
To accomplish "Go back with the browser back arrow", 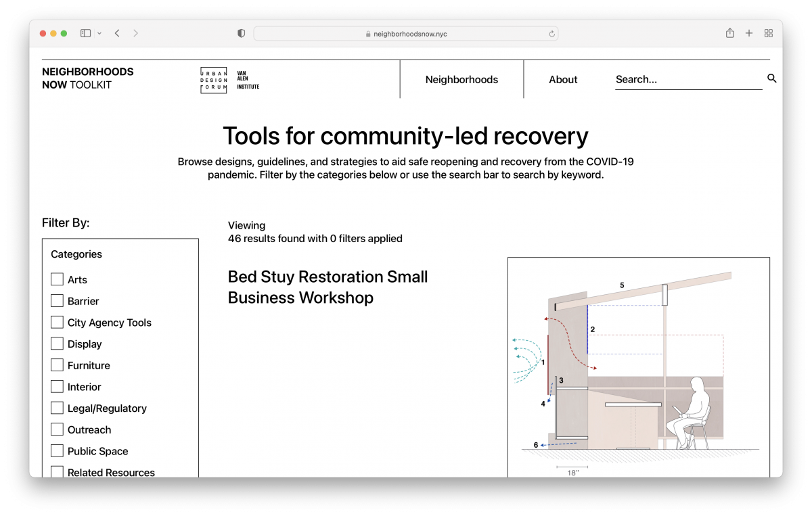I will point(117,33).
